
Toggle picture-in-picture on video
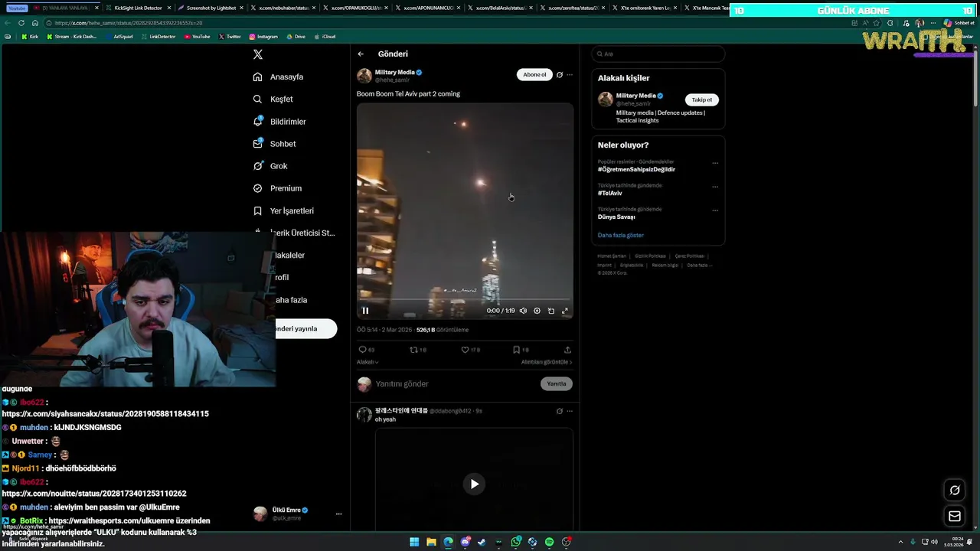(551, 311)
